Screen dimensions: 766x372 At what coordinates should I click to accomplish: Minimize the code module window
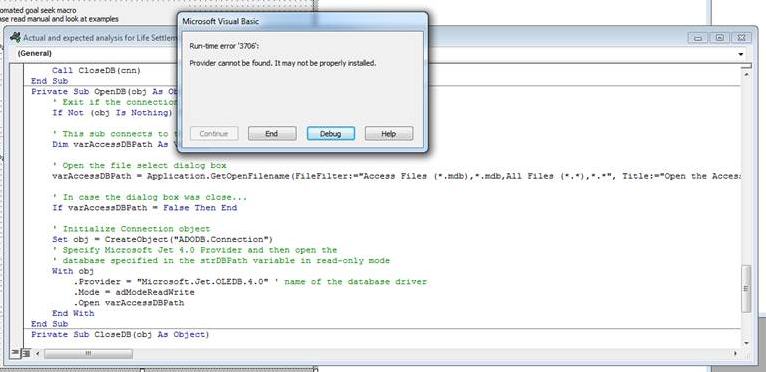point(698,38)
